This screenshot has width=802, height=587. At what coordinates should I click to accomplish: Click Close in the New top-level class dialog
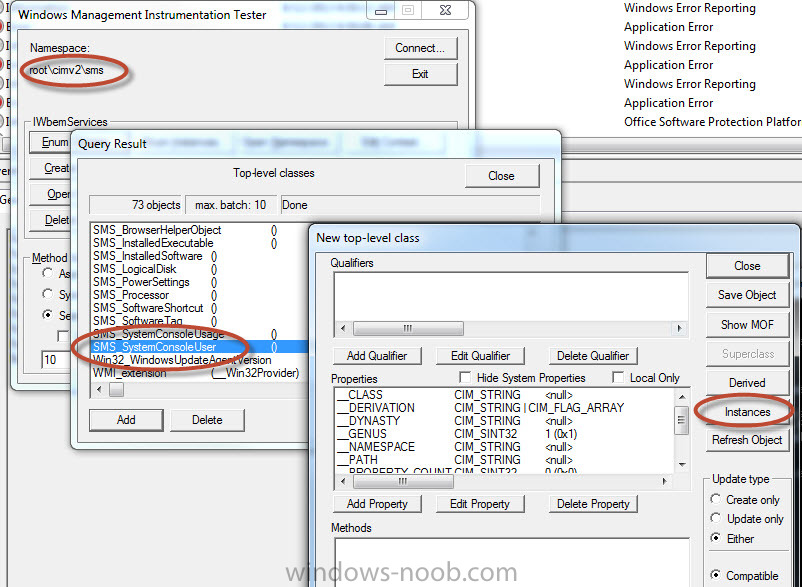pos(747,266)
